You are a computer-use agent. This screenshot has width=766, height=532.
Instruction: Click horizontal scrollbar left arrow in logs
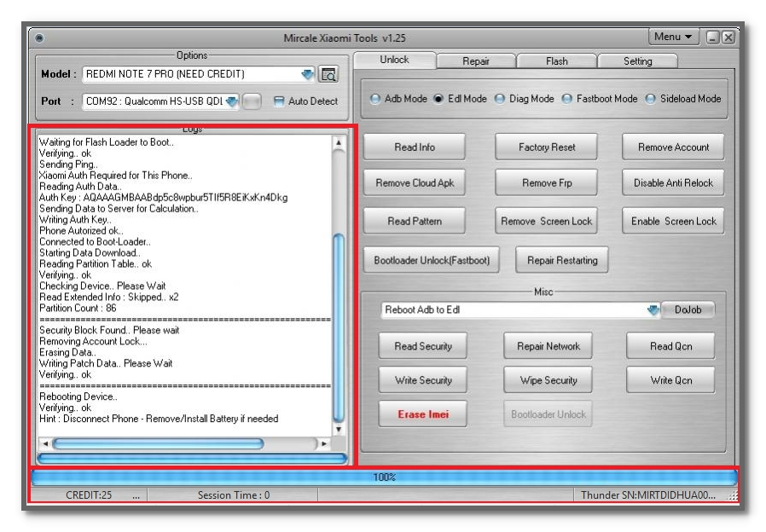pos(45,443)
